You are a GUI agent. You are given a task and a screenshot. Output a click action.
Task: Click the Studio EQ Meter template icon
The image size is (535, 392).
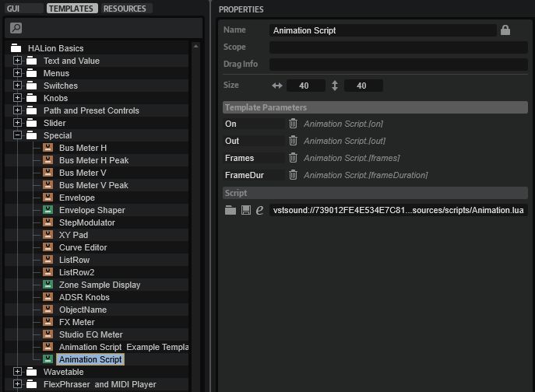[48, 334]
